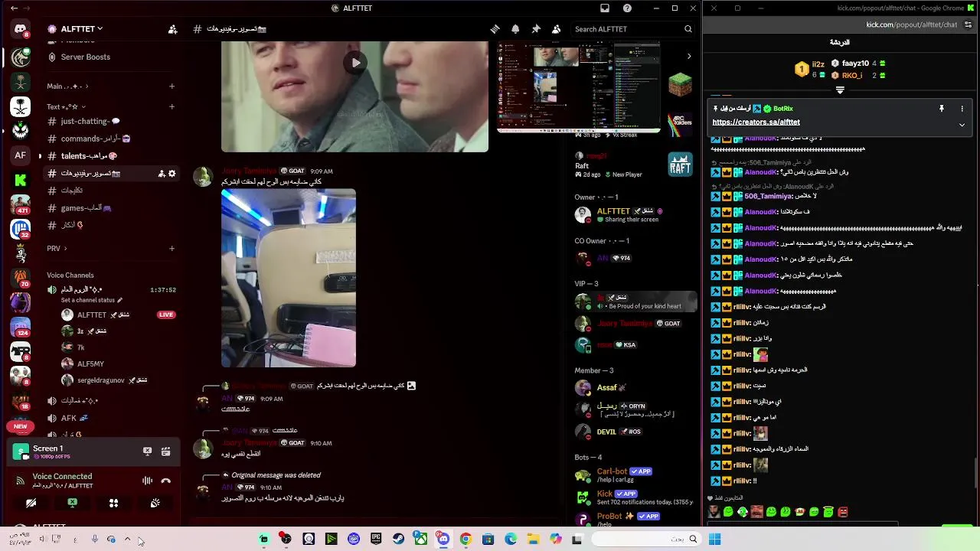980x551 pixels.
Task: Open stream clip icon in Screen 1 panel
Action: [x=165, y=452]
